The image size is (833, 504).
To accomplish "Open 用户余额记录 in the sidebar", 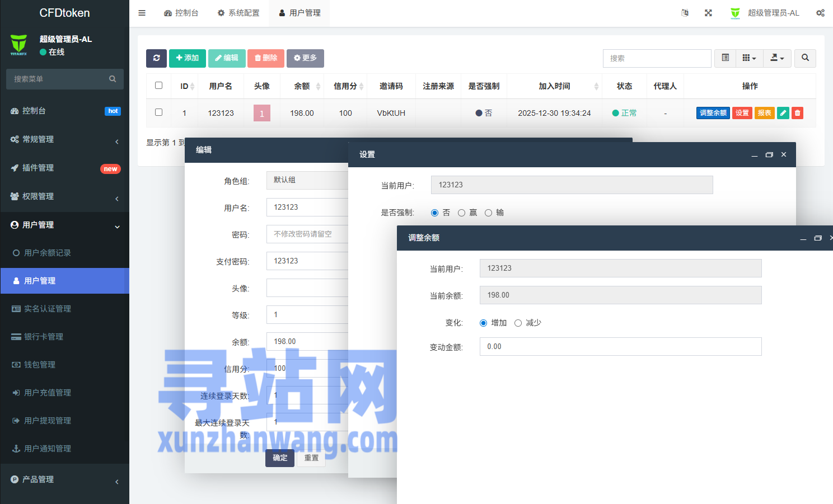I will [48, 253].
